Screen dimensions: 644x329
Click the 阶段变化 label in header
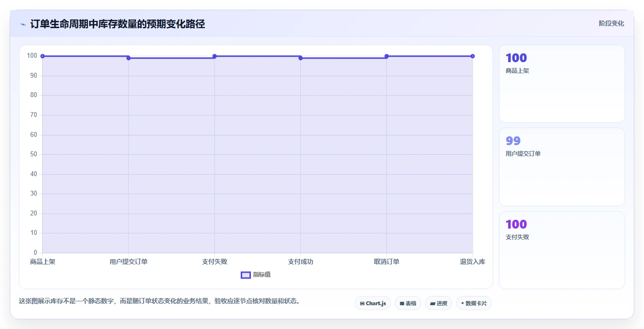coord(611,23)
